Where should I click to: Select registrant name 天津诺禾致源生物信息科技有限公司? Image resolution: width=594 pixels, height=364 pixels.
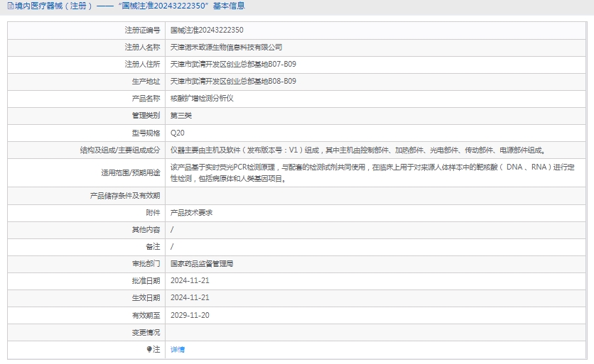226,48
